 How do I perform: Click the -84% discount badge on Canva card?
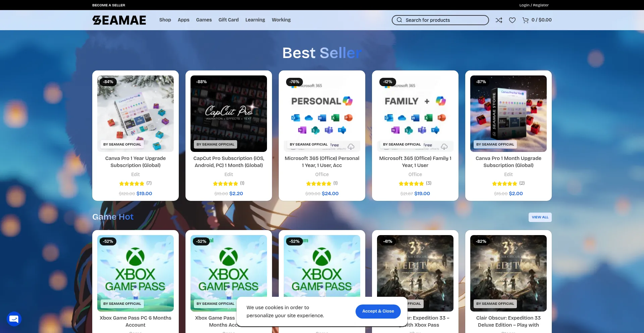point(108,82)
